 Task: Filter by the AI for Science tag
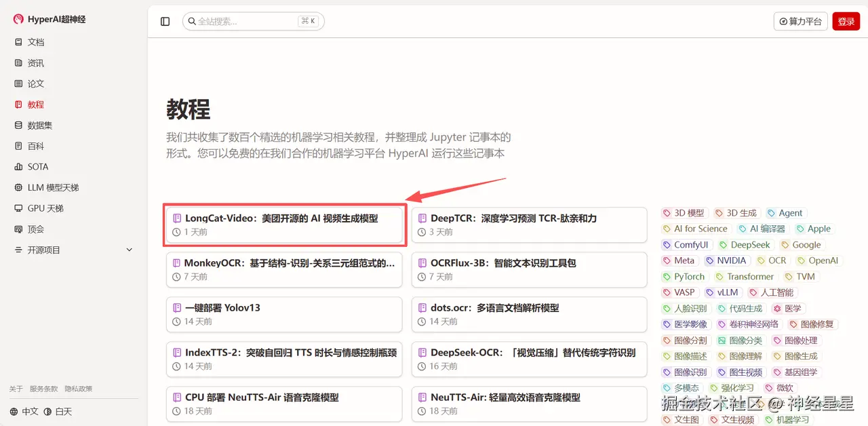coord(696,229)
